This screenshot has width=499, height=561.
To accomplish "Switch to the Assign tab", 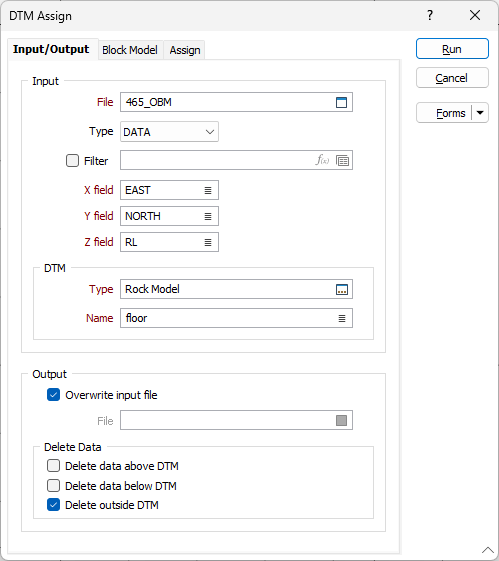I will [x=185, y=50].
